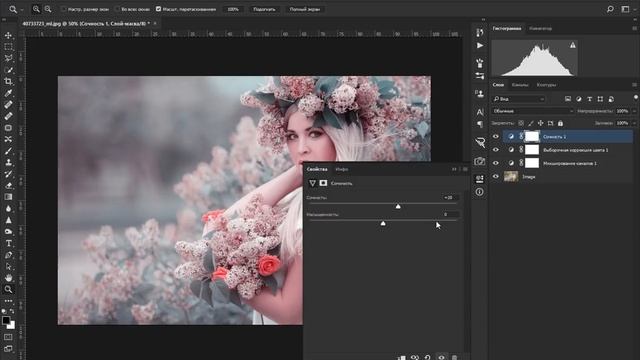Select the Blur drop tool

8,209
